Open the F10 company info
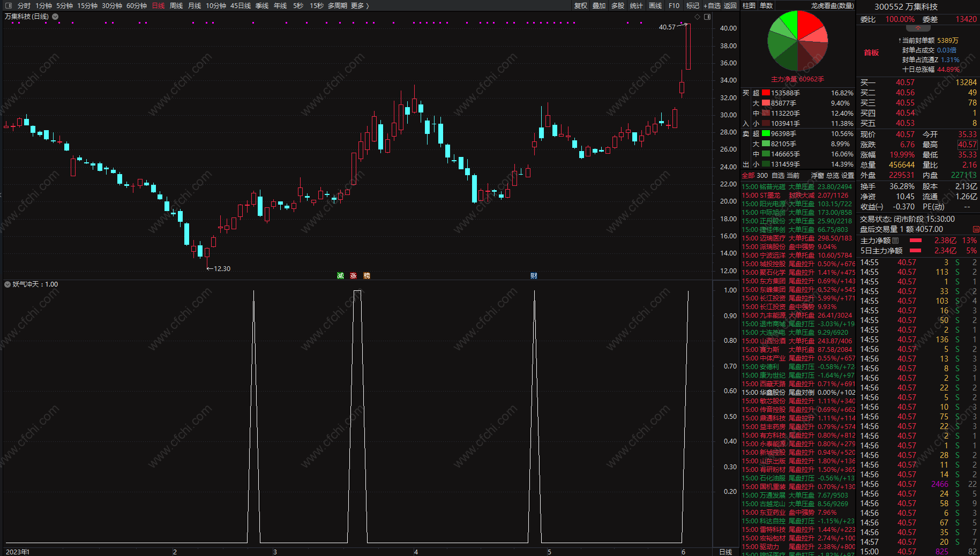980x556 pixels. [x=674, y=5]
